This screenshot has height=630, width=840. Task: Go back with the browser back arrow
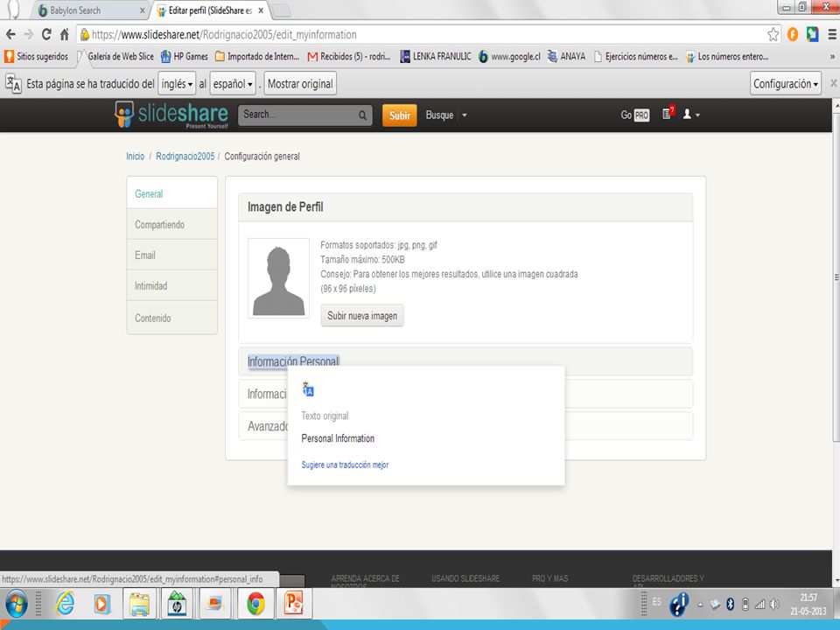click(x=10, y=35)
